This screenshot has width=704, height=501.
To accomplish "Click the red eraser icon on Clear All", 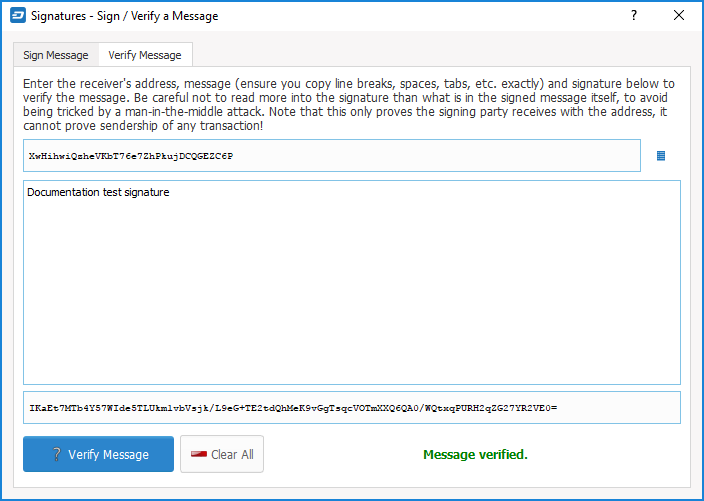I will pyautogui.click(x=198, y=454).
